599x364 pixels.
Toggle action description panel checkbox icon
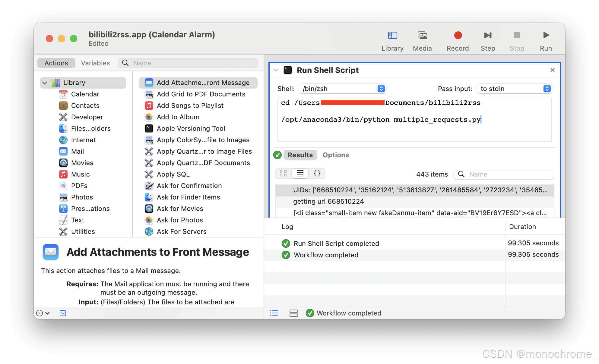[x=63, y=313]
